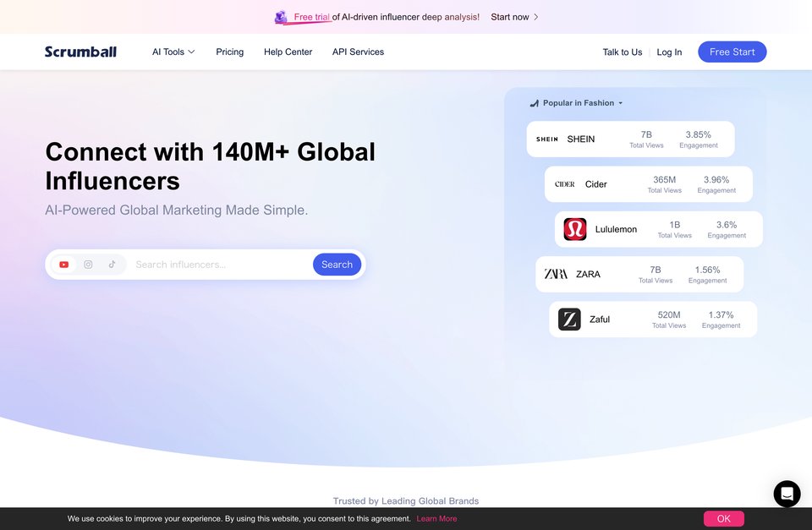Click the AI-Powered Global Marketing Made Simple subtitle

177,210
